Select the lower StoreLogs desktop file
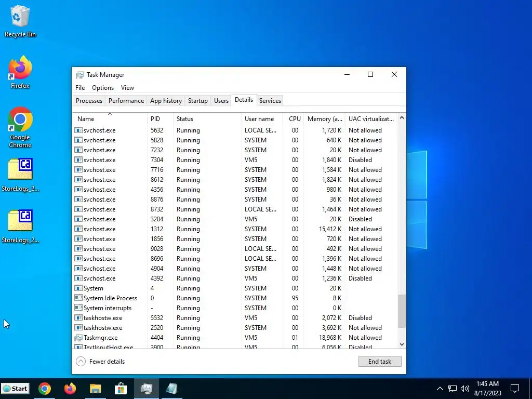The image size is (532, 399). 20,227
